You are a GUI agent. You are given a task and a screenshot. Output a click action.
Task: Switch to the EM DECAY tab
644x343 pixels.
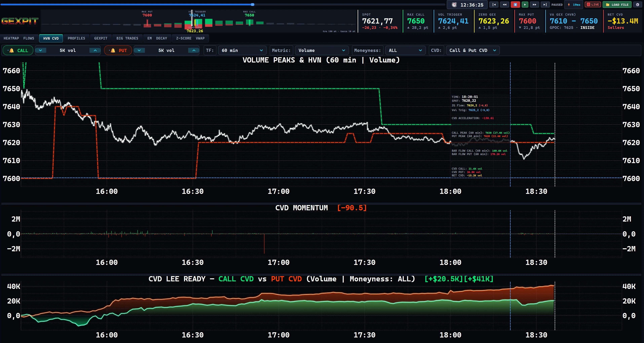pos(157,38)
